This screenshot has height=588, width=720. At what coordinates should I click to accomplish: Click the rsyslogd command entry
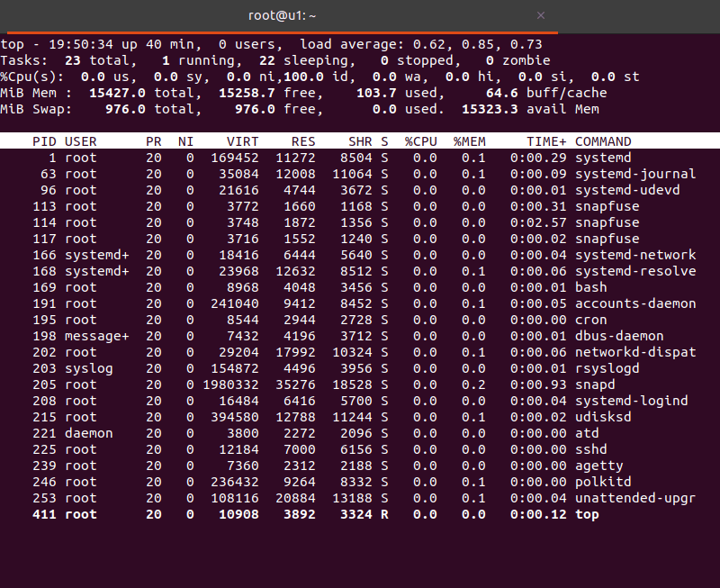click(607, 368)
